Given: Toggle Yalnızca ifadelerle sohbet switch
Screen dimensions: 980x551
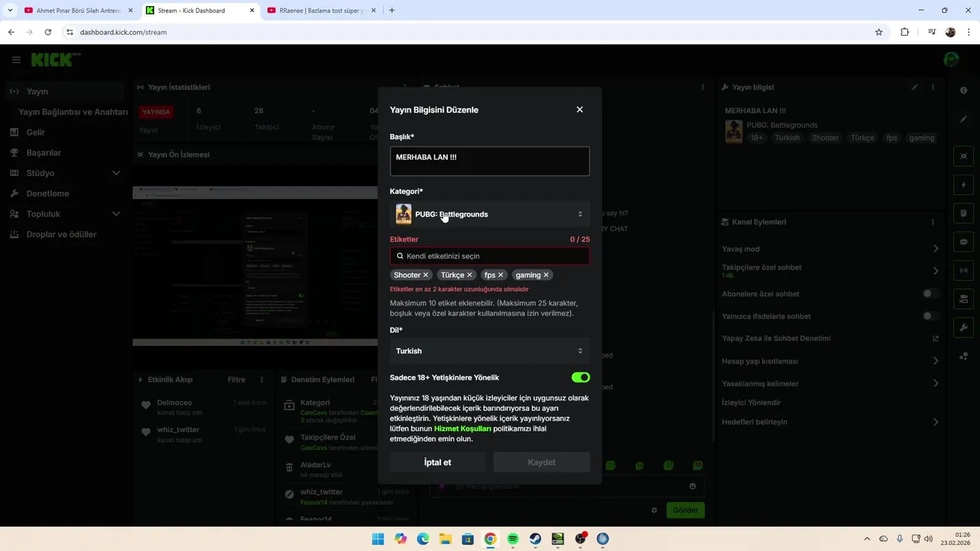Looking at the screenshot, I should click(x=930, y=316).
